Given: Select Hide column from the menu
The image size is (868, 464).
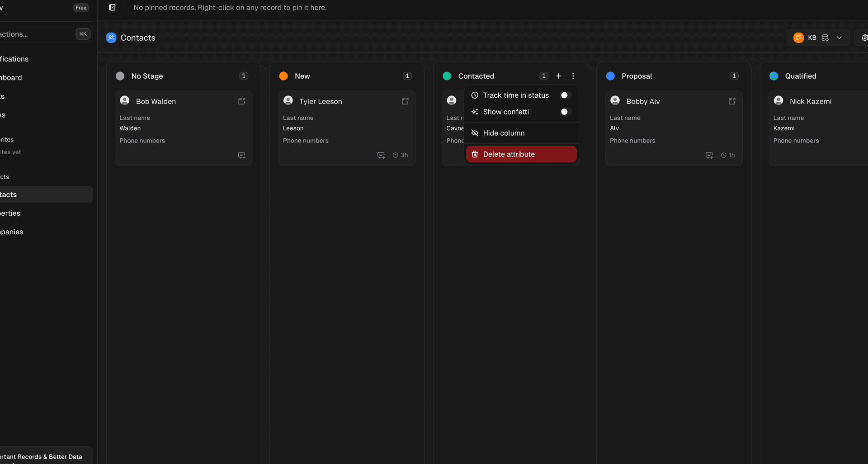Looking at the screenshot, I should click(504, 133).
